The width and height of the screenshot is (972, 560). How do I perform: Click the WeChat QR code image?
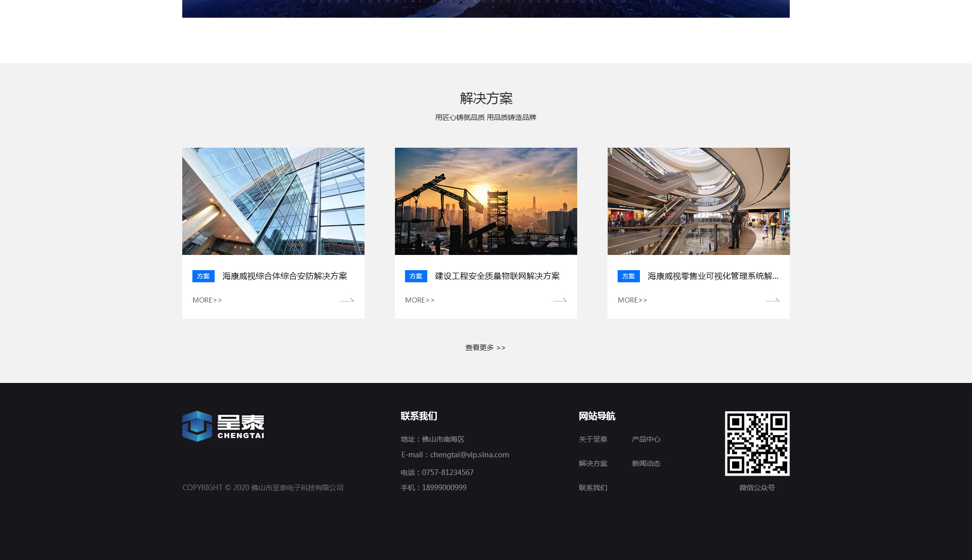coord(757,443)
